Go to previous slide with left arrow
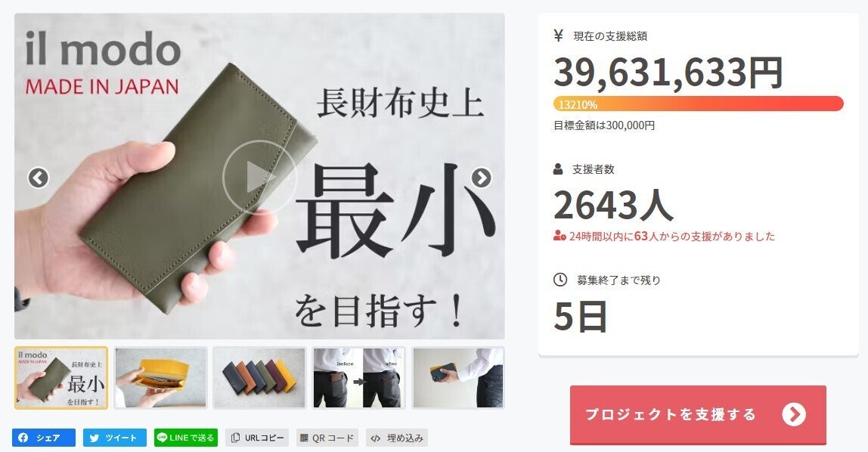 (39, 178)
